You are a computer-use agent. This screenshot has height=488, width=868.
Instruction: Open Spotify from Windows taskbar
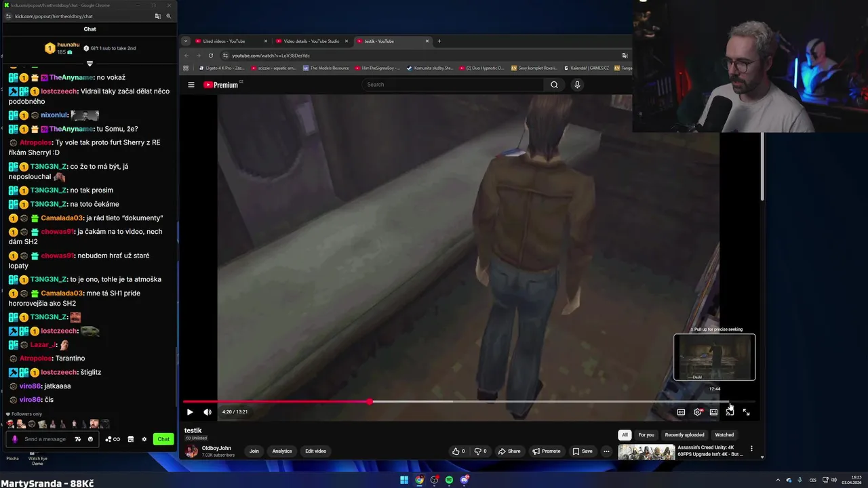pos(449,480)
